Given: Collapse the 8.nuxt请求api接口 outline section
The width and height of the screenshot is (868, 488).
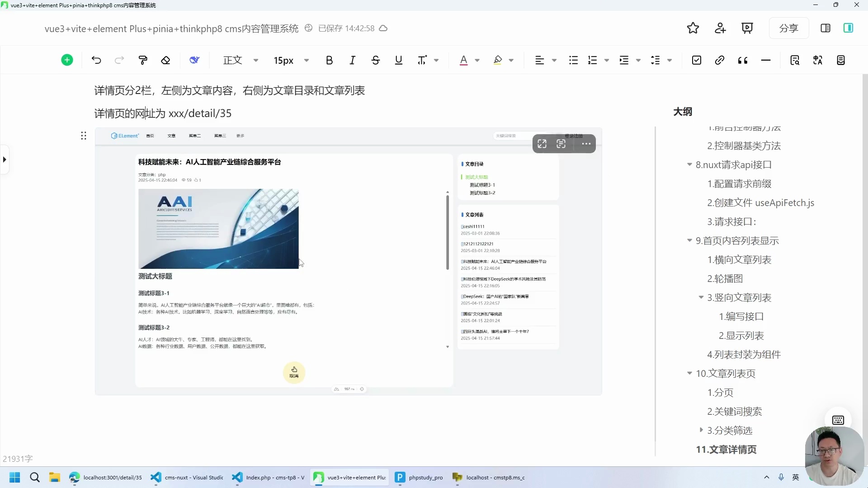Looking at the screenshot, I should (689, 164).
